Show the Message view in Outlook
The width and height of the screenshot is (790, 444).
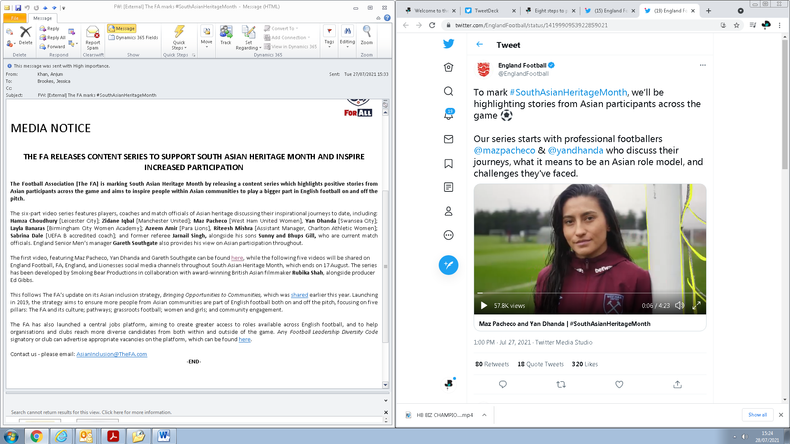pyautogui.click(x=121, y=29)
